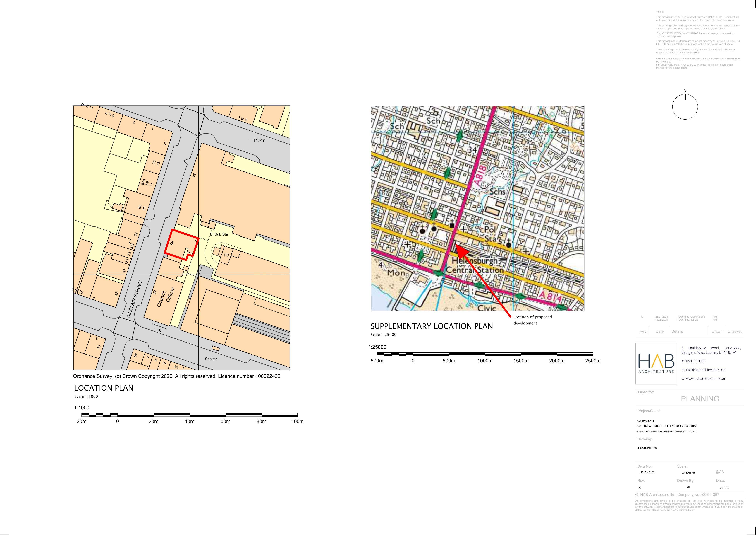
Task: Click the SINCLAIR STREET road label
Action: (134, 299)
